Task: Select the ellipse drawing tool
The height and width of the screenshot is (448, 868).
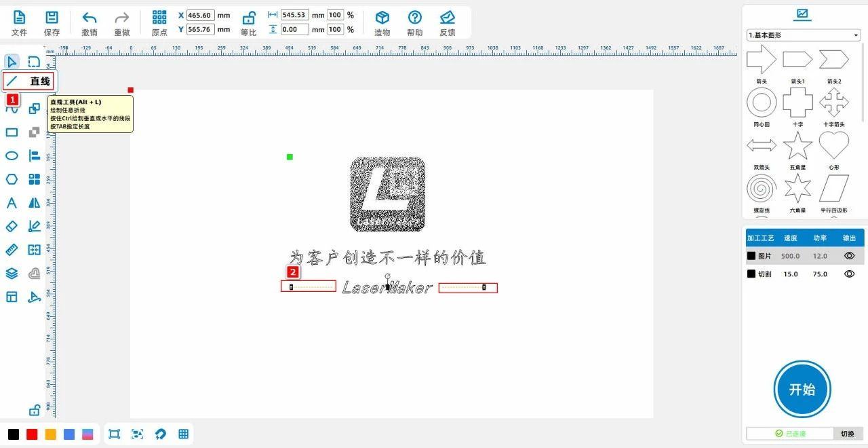Action: [x=12, y=156]
